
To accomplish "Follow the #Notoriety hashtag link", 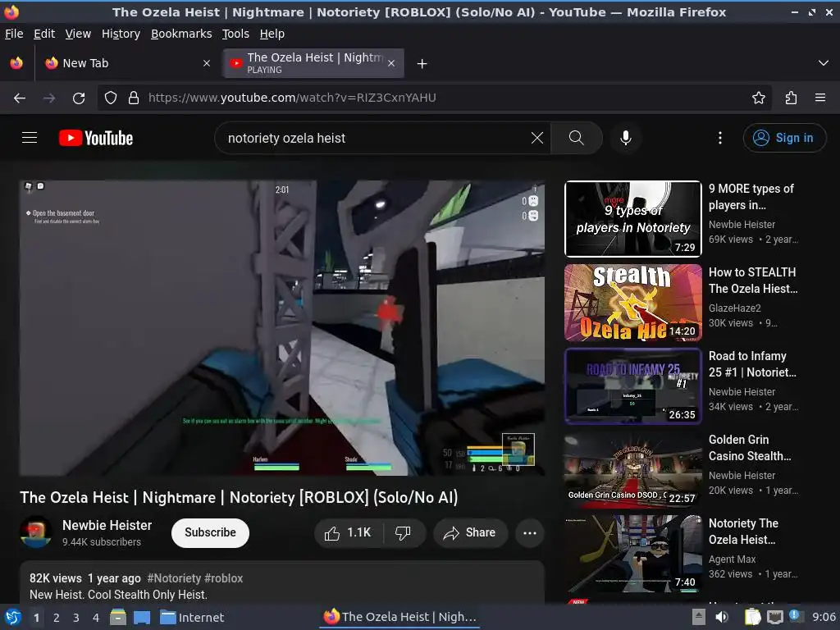I will pos(174,578).
